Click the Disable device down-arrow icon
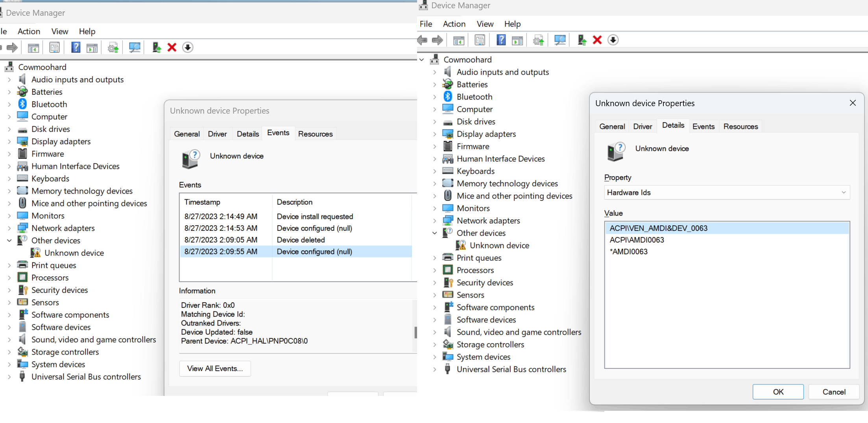868x423 pixels. click(x=613, y=40)
